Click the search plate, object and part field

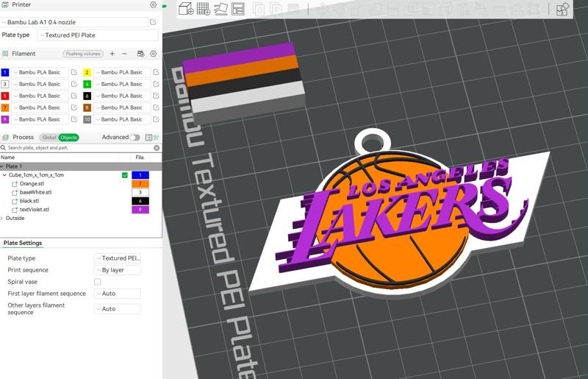79,148
